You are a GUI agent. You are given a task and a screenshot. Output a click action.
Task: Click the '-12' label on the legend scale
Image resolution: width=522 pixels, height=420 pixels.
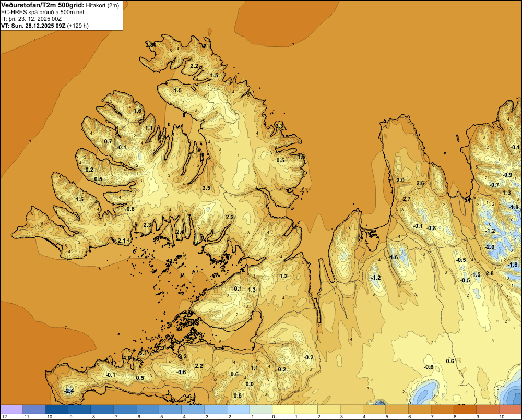coord(4,417)
